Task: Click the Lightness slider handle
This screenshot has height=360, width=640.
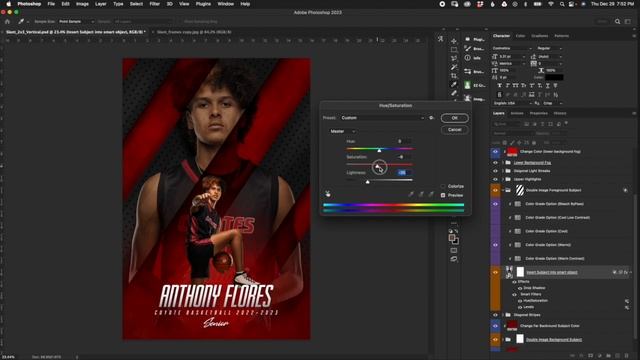Action: 367,182
